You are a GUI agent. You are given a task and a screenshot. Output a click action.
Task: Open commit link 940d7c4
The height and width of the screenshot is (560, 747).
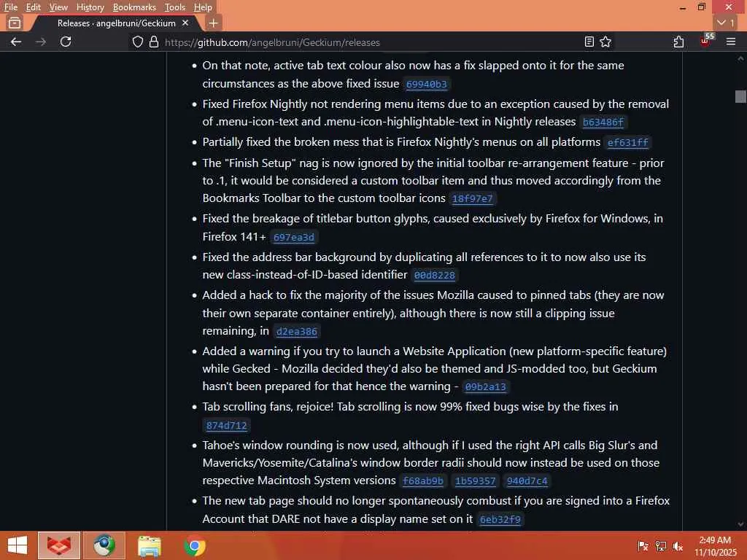527,481
